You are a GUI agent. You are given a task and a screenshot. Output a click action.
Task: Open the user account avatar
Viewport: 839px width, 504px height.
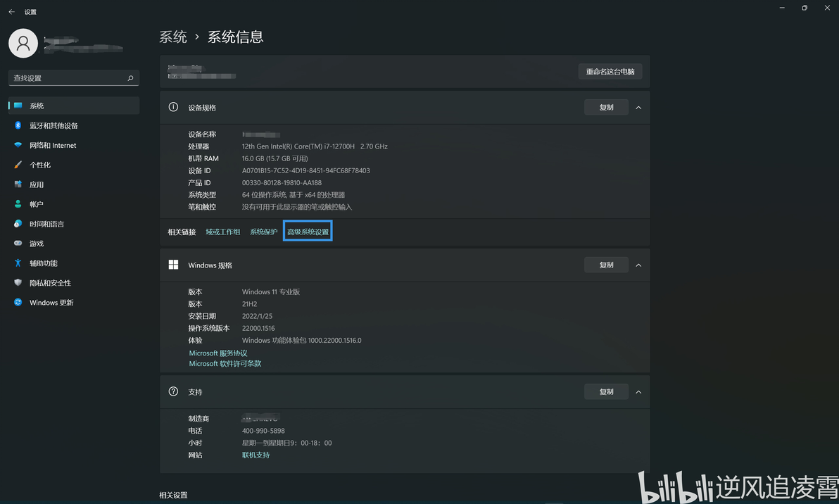(x=23, y=44)
